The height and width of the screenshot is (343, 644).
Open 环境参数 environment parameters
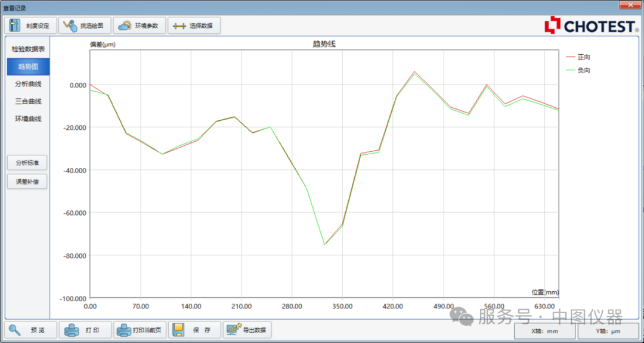click(x=139, y=26)
